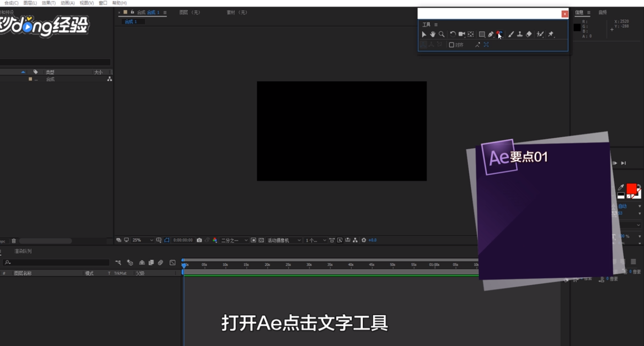Toggle pixel aspect ratio correction
This screenshot has height=346, width=644.
click(332, 240)
